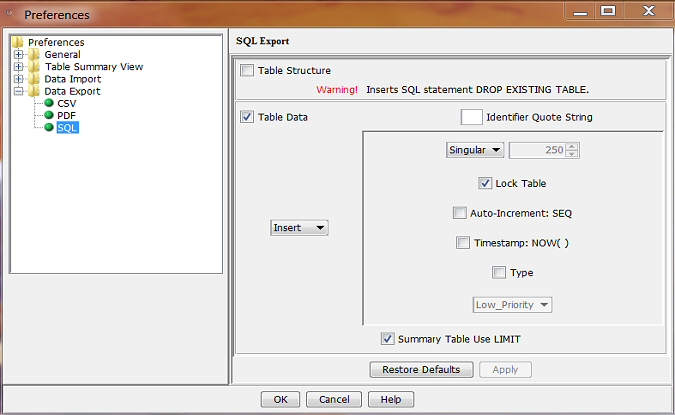The width and height of the screenshot is (675, 415).
Task: Click the Table Summary View folder icon
Action: coord(34,67)
